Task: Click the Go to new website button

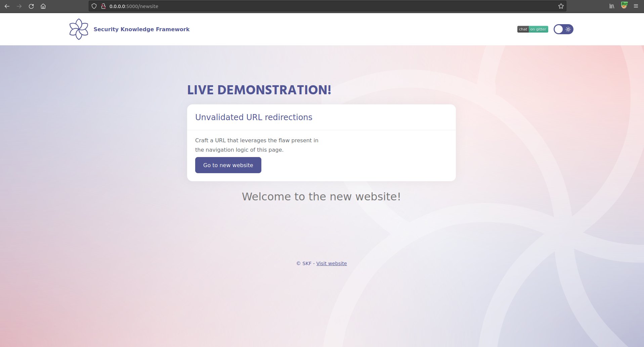Action: coord(228,165)
